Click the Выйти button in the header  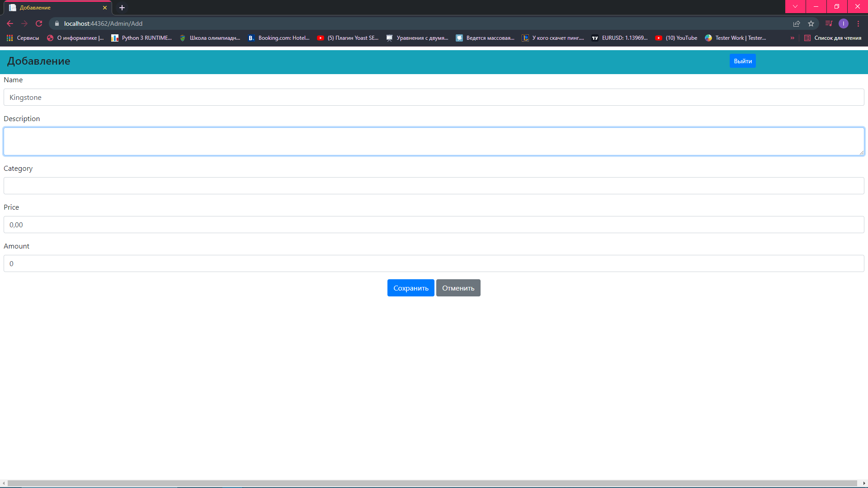742,61
